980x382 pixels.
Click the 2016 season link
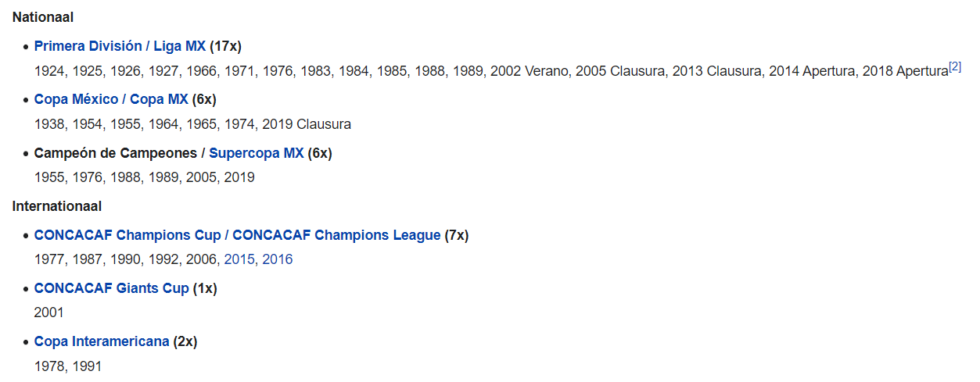[278, 259]
